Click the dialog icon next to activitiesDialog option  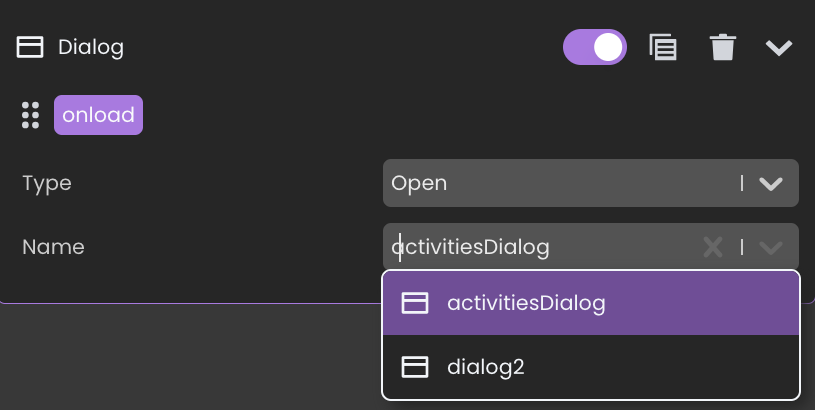415,303
